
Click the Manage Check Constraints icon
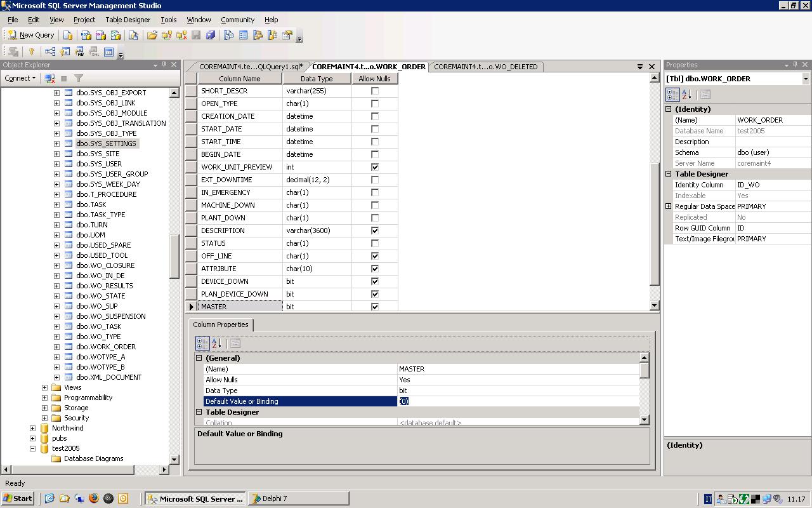coord(108,51)
